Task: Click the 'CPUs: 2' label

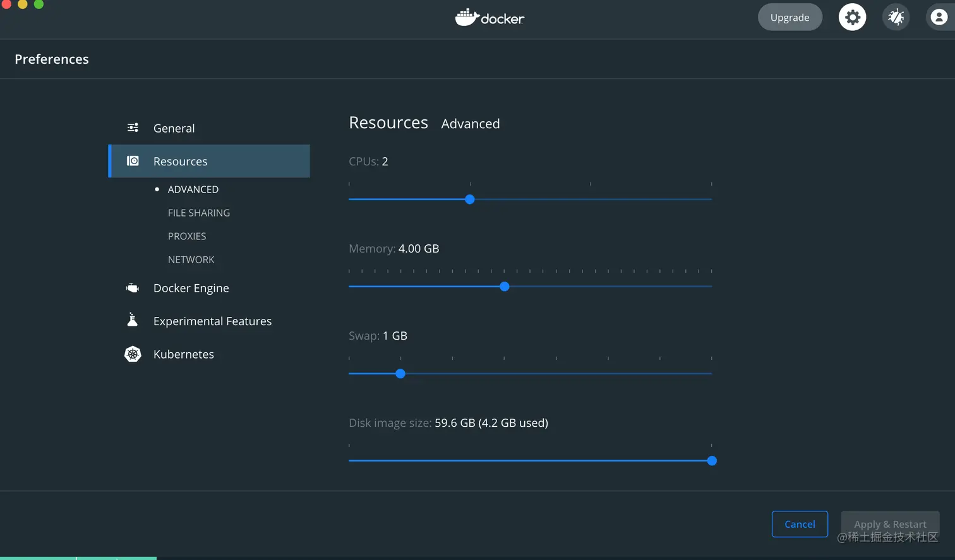Action: 368,162
